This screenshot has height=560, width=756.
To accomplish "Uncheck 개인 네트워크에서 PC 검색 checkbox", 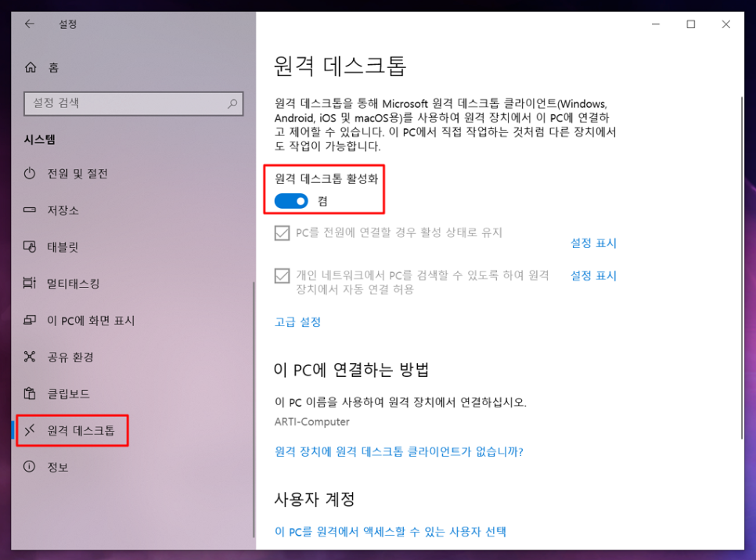I will coord(282,276).
